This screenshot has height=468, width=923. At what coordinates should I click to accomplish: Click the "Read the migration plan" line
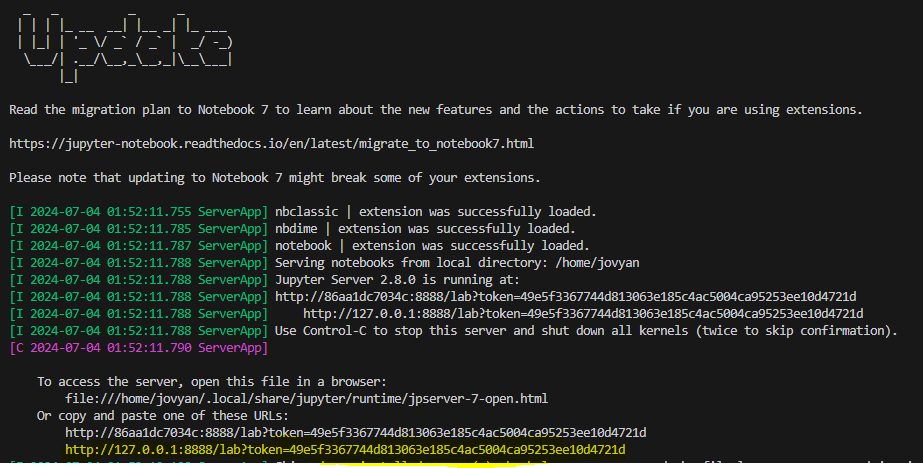point(435,109)
